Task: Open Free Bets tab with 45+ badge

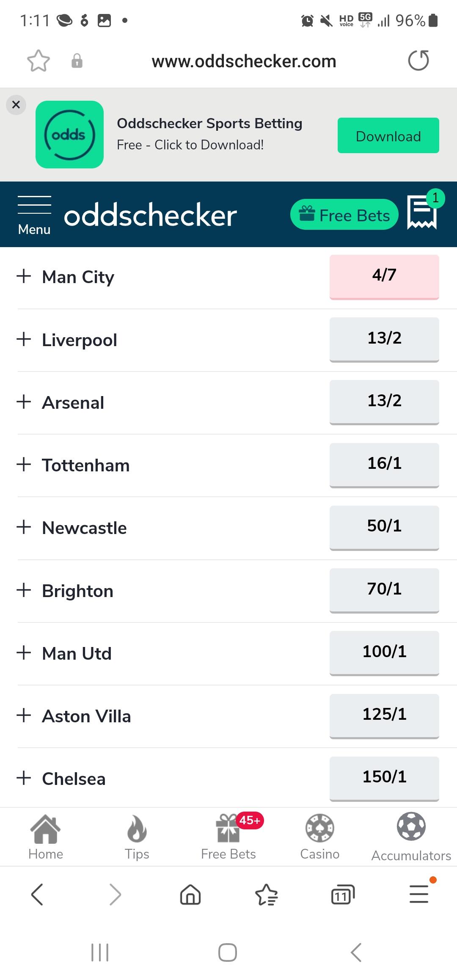Action: [x=228, y=837]
